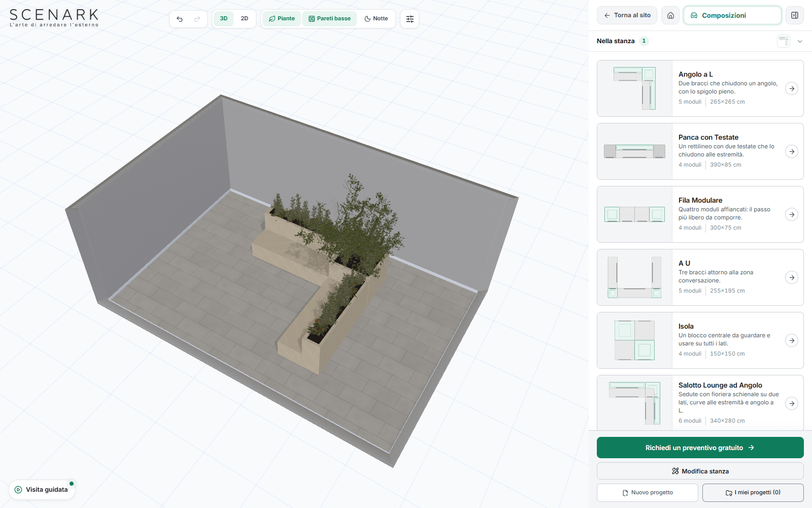Open I miei progetti (0)
This screenshot has width=812, height=508.
(x=753, y=493)
